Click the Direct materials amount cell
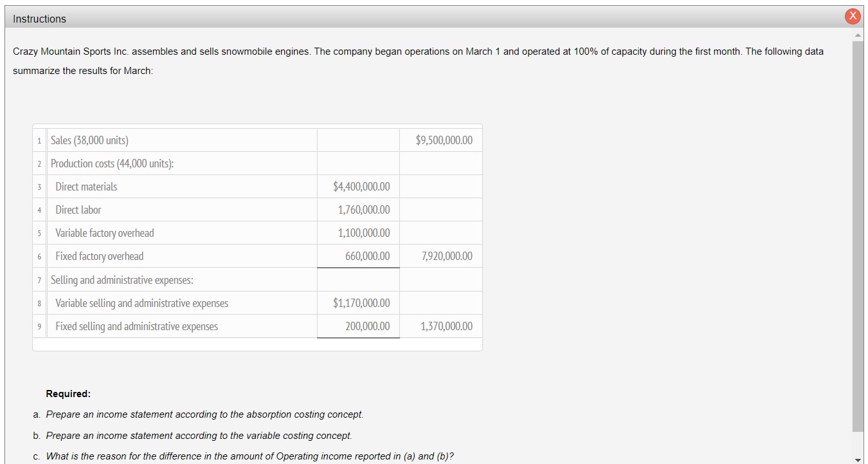Screen dimensions: 868x464 [x=358, y=186]
